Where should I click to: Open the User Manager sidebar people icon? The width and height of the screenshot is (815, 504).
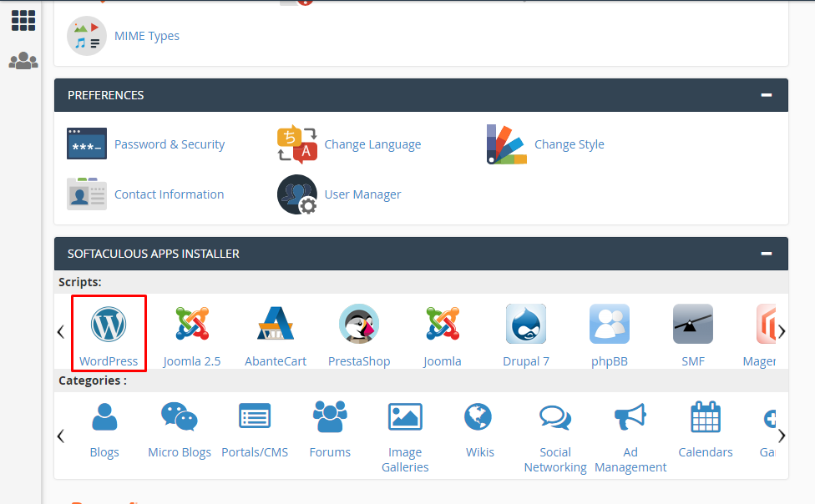click(23, 61)
